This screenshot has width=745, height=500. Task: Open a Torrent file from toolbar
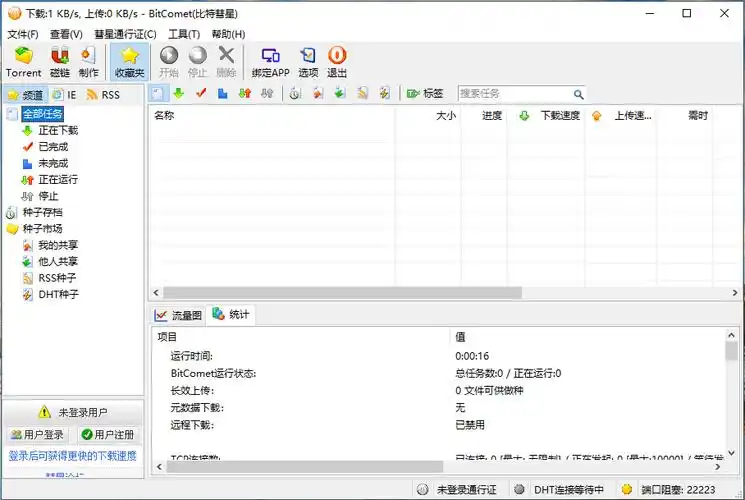tap(23, 62)
